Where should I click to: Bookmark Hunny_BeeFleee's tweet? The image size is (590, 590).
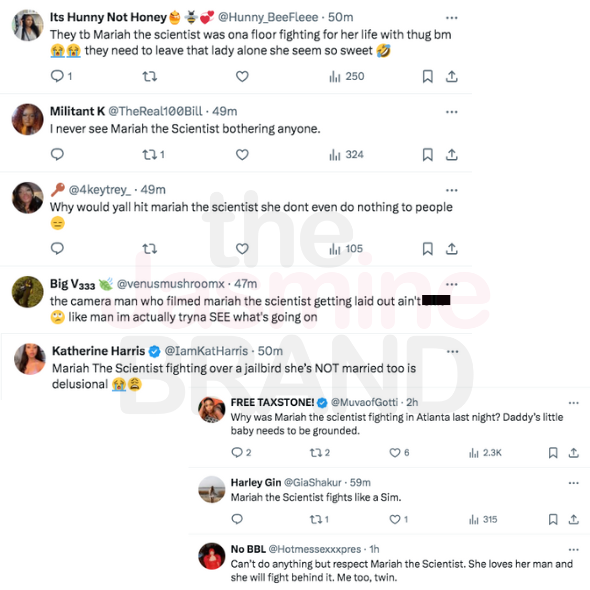pos(427,76)
